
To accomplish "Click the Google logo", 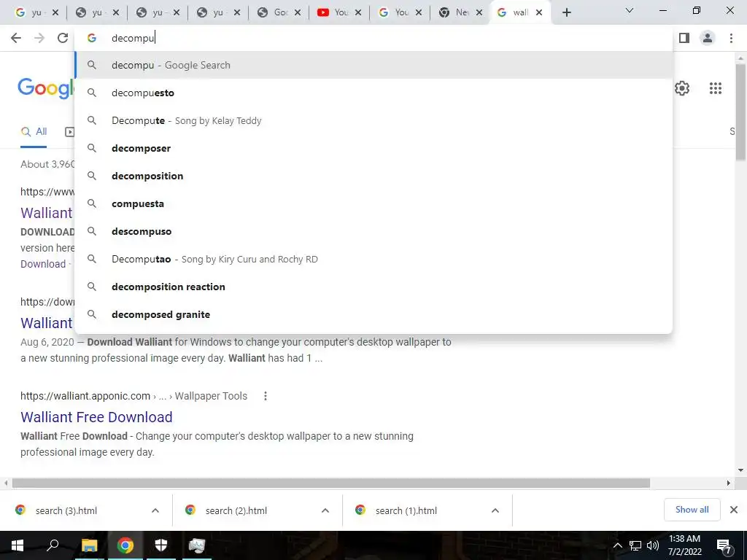I will click(x=46, y=88).
